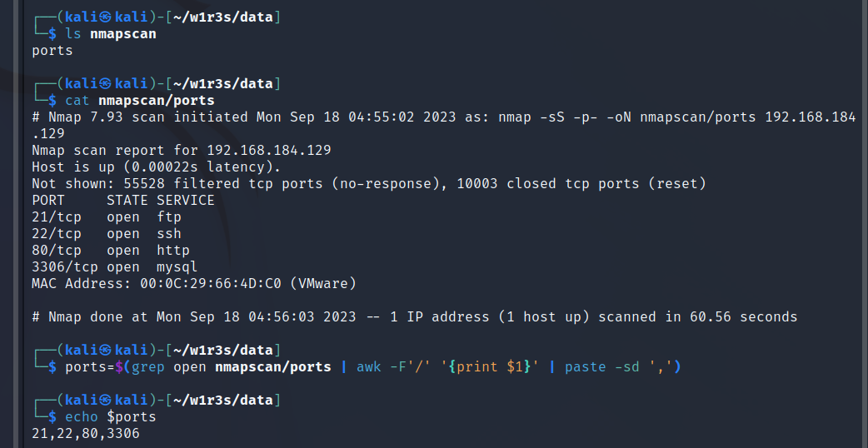Click the 'Host is up' latency line
Screen dimensions: 868x448
[157, 167]
